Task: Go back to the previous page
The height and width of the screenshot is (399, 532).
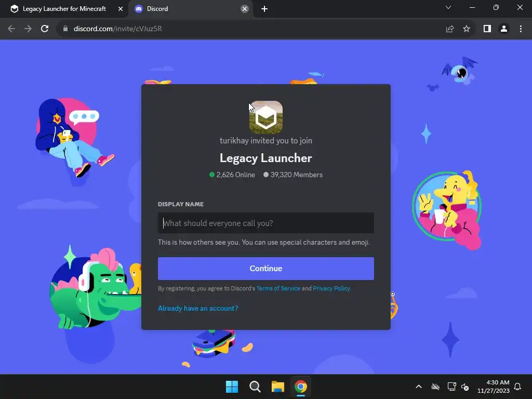Action: (x=11, y=29)
